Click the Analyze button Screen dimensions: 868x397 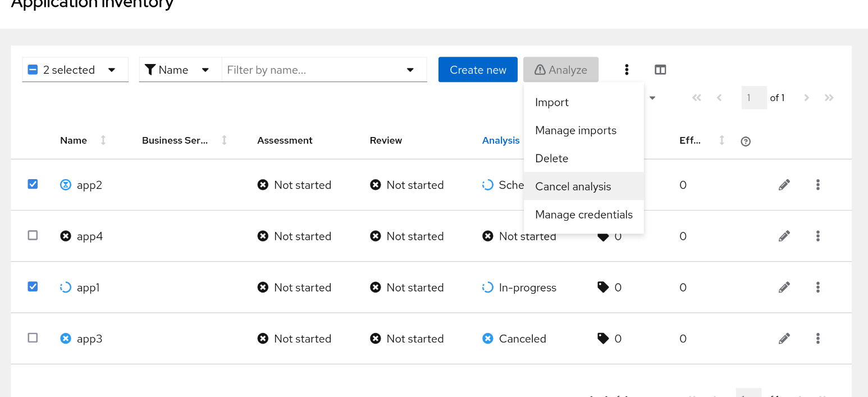point(560,70)
